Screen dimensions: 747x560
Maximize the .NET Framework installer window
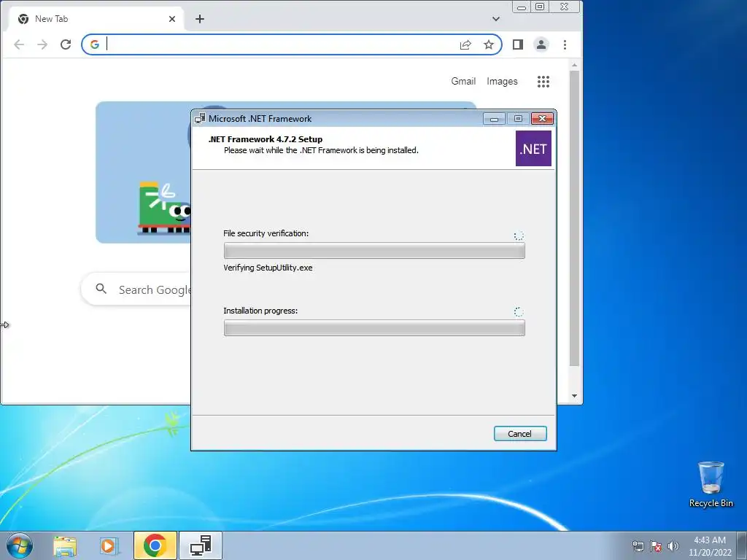click(x=519, y=119)
